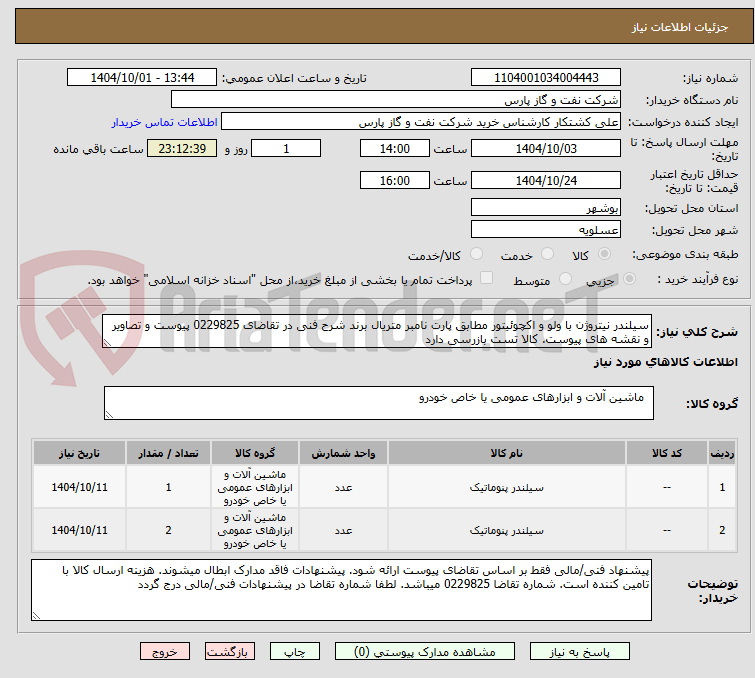Click price validity time 16:00
Viewport: 755px width, 678px height.
coord(394,180)
